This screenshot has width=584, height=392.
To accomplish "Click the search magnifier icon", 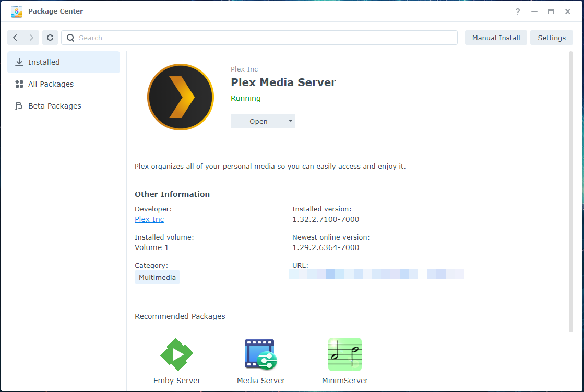I will pyautogui.click(x=70, y=38).
